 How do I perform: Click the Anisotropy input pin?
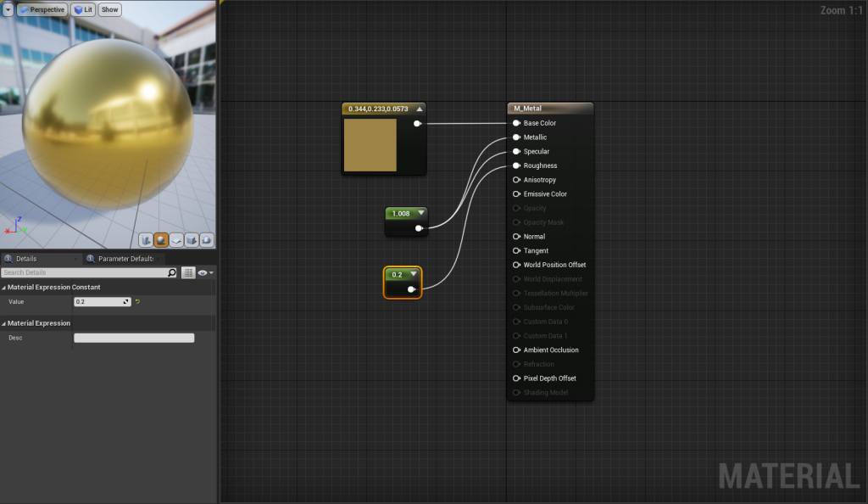click(x=516, y=180)
